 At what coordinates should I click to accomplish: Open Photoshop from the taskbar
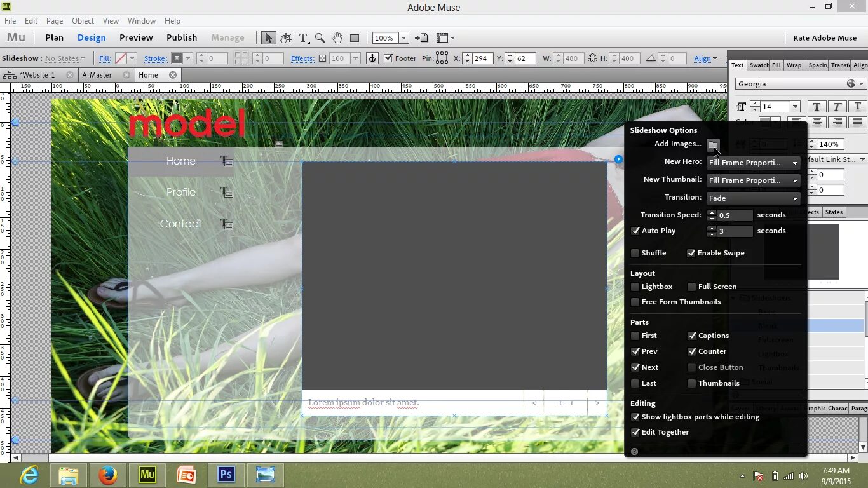[226, 475]
